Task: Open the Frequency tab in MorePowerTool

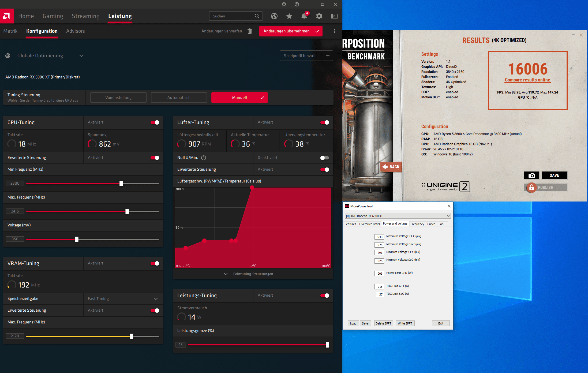Action: pos(417,224)
